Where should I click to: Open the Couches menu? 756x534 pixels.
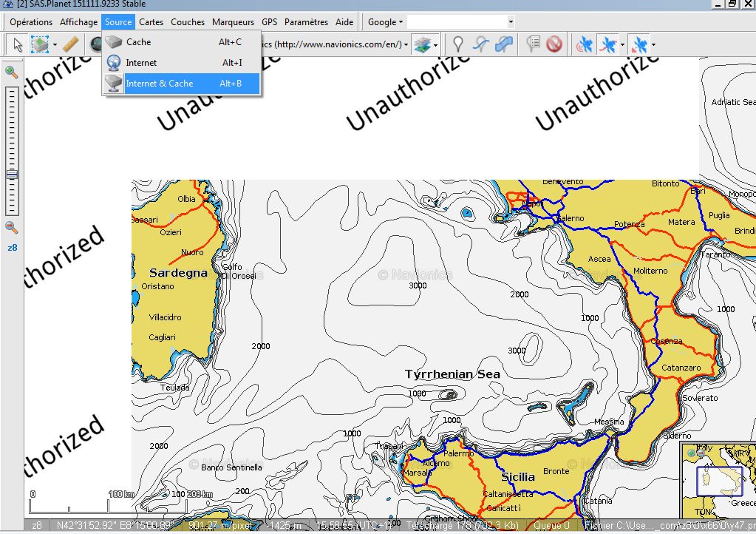pos(188,22)
